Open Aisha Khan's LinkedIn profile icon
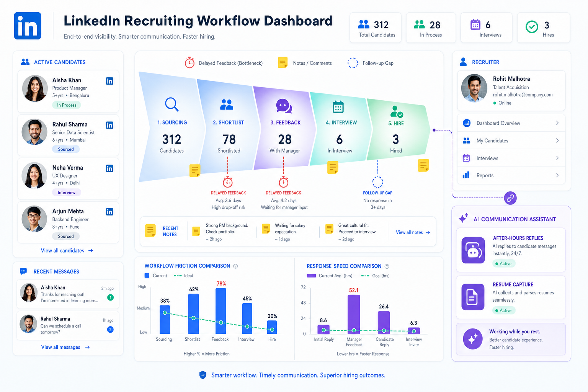This screenshot has height=392, width=588. pos(109,81)
